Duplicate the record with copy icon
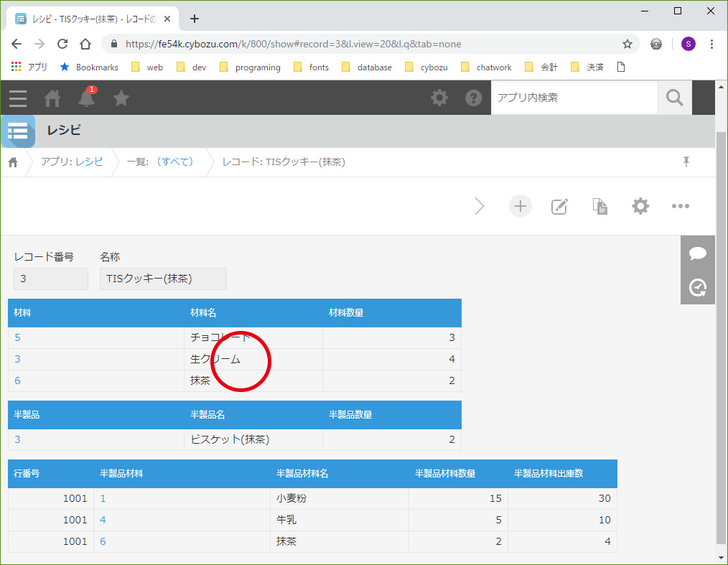Image resolution: width=728 pixels, height=565 pixels. tap(600, 206)
